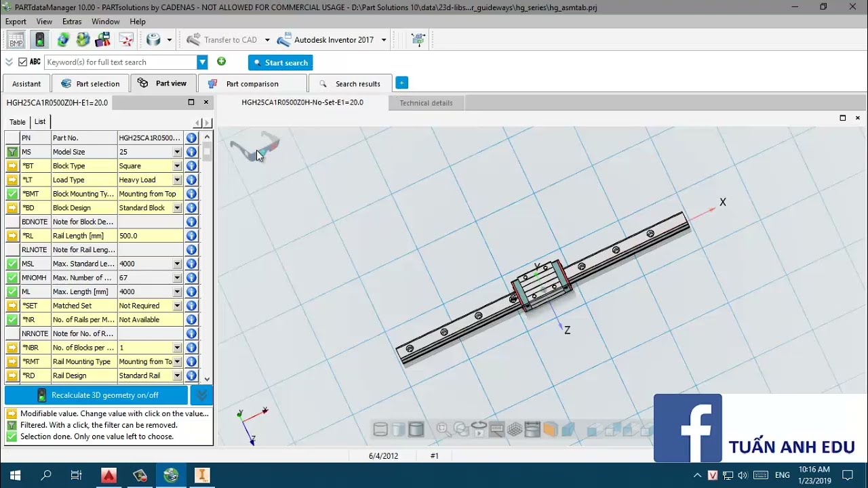This screenshot has width=868, height=488.
Task: Click the green check icon for Block Mounting Type
Action: [x=12, y=194]
